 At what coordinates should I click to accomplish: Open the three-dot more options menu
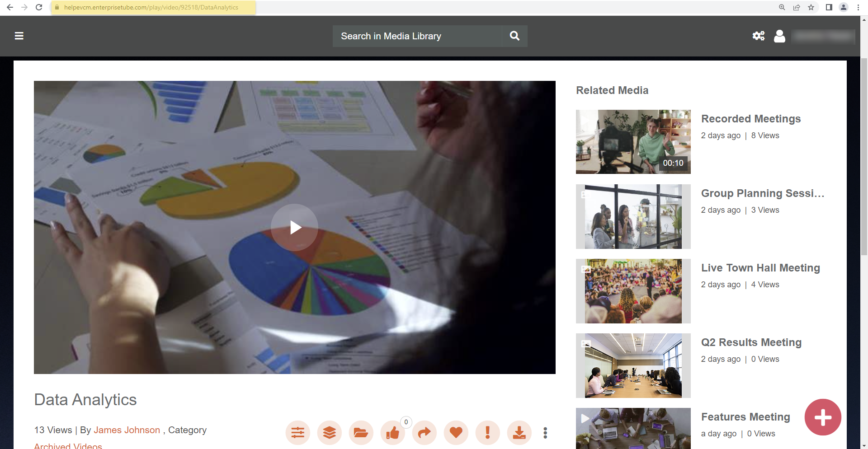[545, 433]
